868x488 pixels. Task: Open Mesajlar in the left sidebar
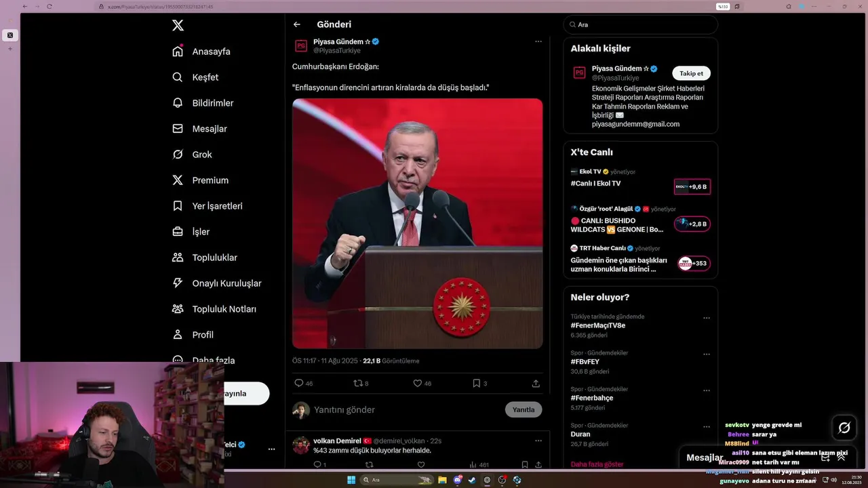[x=199, y=129]
